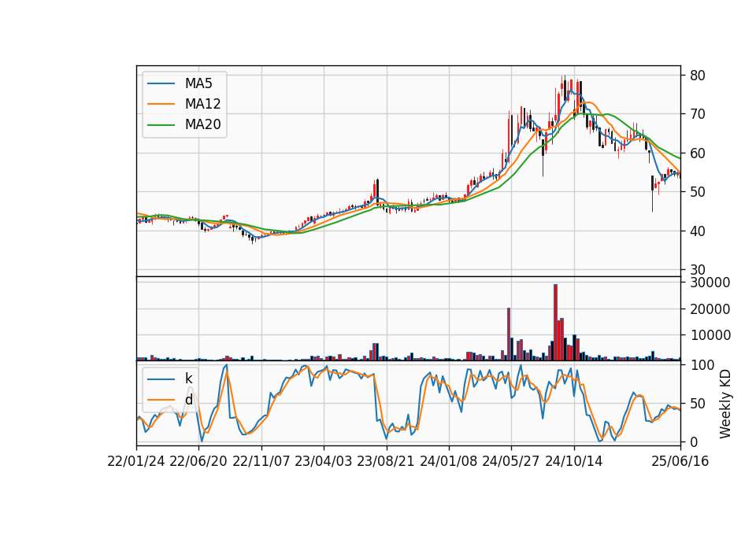
Task: Click the price axis value 80
Action: click(698, 76)
